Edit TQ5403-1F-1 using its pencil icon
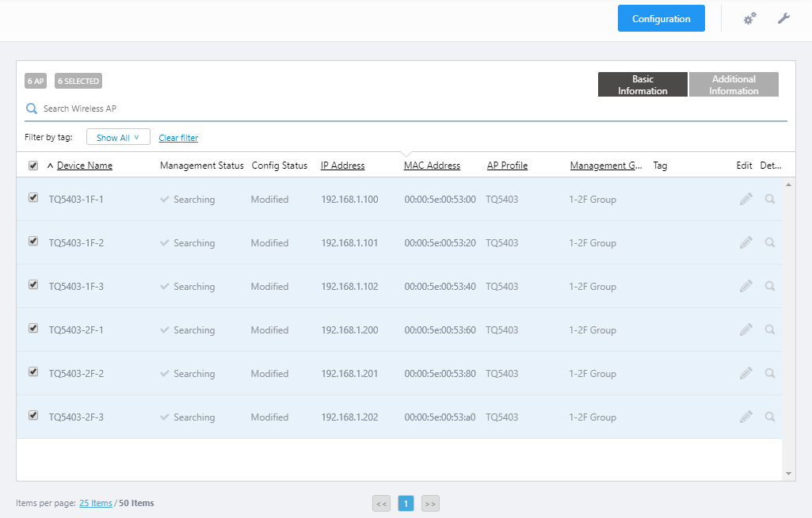 [745, 199]
